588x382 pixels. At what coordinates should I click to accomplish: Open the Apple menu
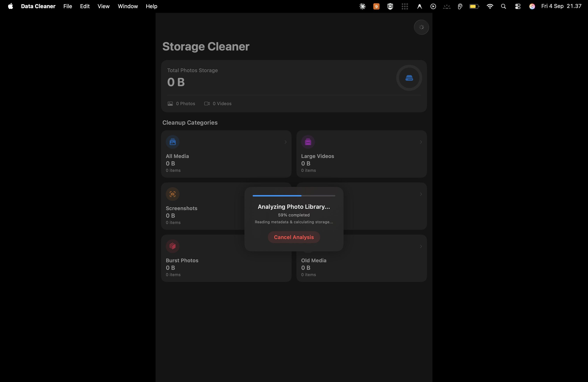tap(10, 6)
